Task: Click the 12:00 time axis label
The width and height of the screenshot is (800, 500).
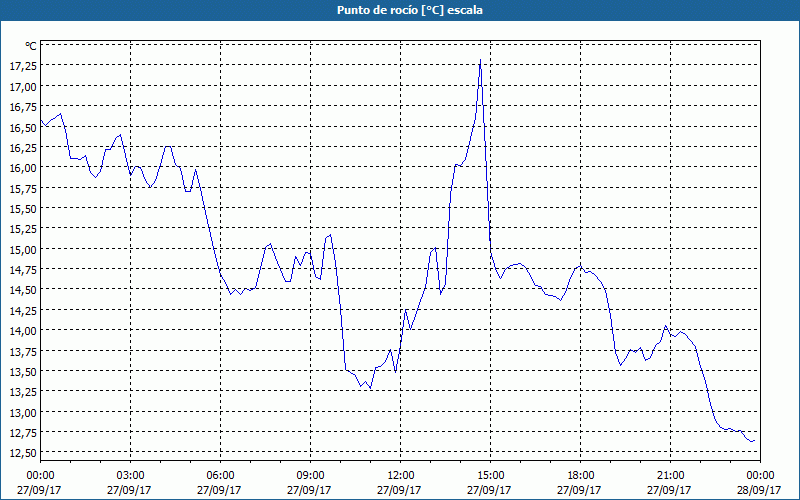Action: tap(401, 476)
